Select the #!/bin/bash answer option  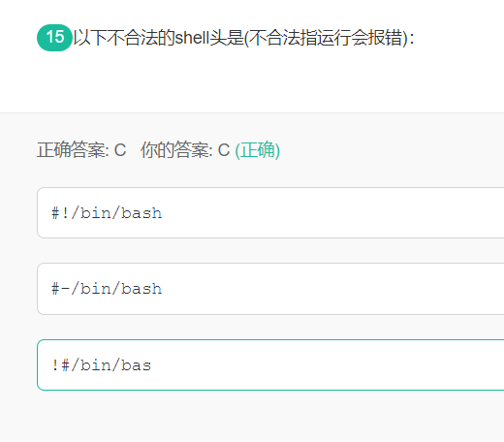pos(270,212)
